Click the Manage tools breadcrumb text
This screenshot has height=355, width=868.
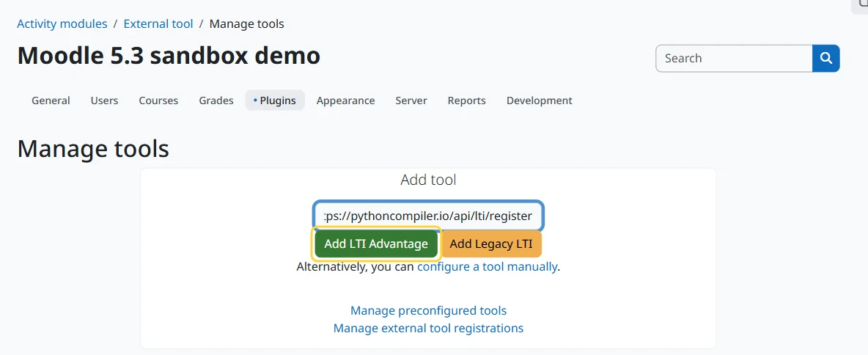pyautogui.click(x=247, y=23)
